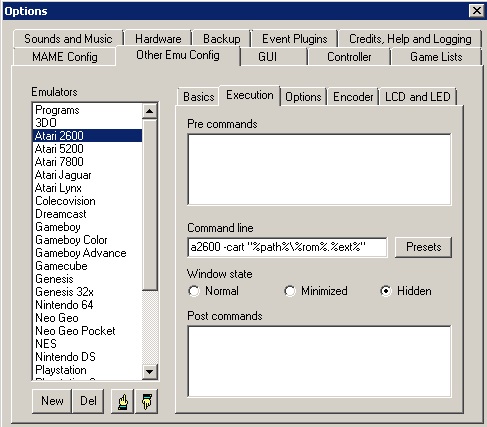Click into the Post commands text box
The height and width of the screenshot is (427, 487).
[x=319, y=361]
